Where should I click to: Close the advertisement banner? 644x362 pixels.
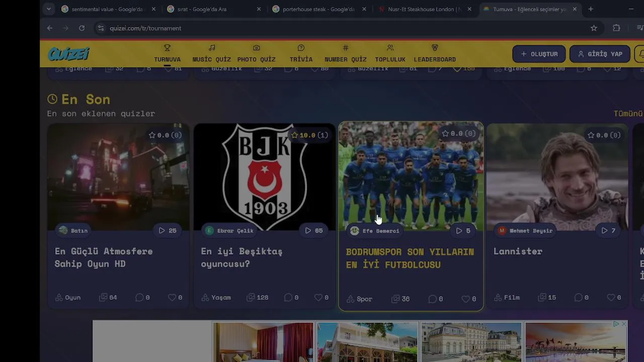coord(624,324)
